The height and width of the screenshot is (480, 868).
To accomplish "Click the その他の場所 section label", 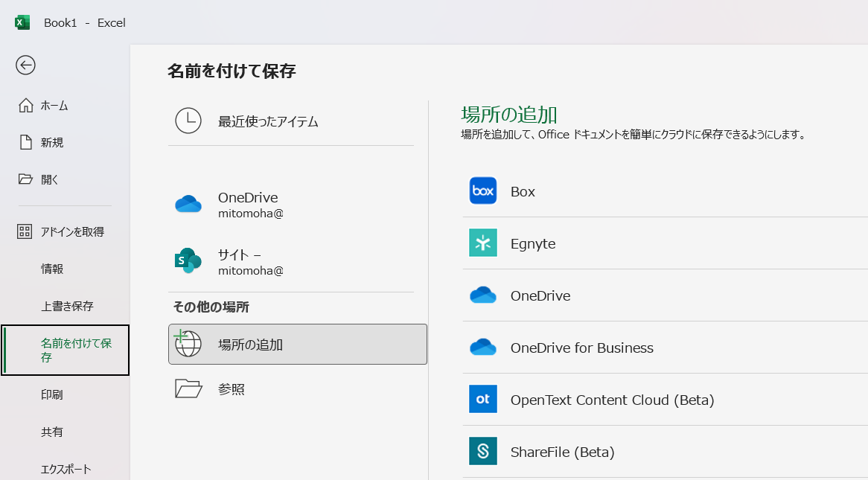I will (x=211, y=307).
